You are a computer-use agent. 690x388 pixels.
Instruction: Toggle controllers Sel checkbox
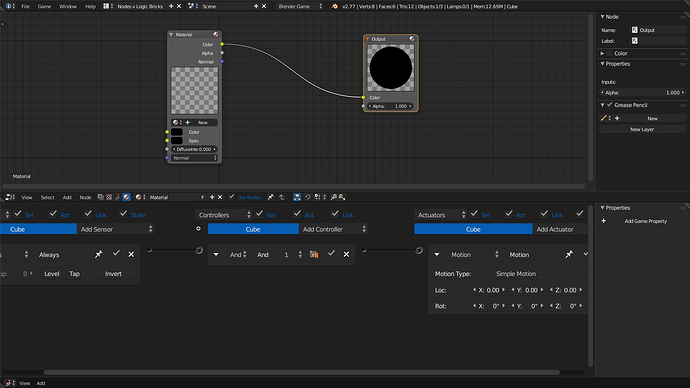click(259, 213)
